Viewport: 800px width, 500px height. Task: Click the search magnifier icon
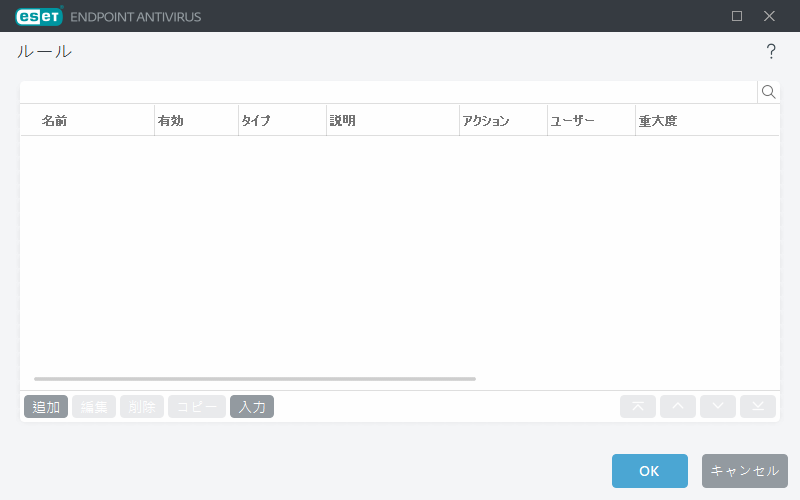point(768,92)
